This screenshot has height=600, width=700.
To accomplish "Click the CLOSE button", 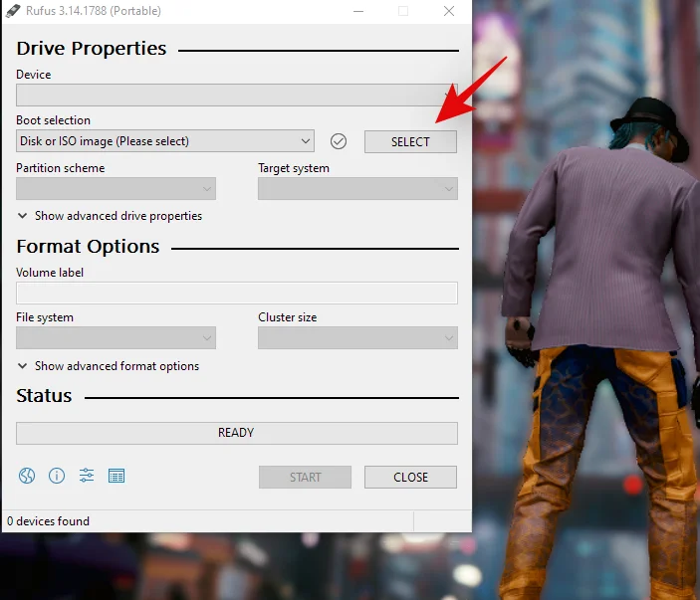I will click(410, 478).
